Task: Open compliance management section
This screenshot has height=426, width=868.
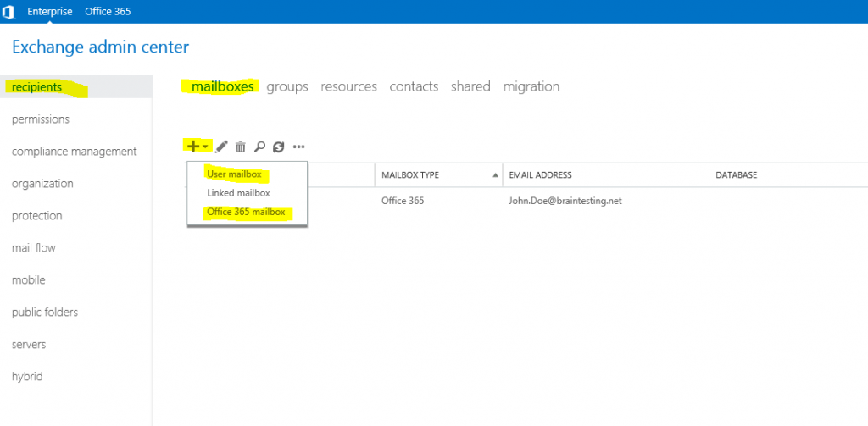Action: (x=75, y=151)
